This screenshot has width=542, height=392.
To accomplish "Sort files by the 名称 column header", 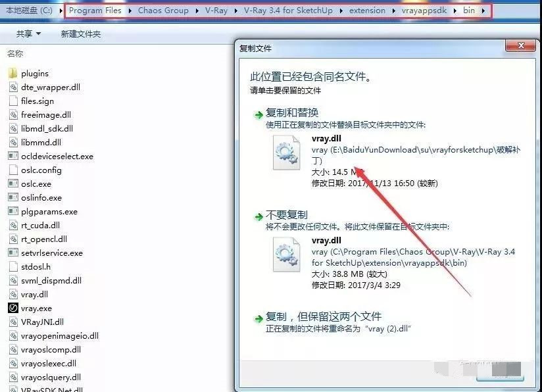I will [x=14, y=54].
